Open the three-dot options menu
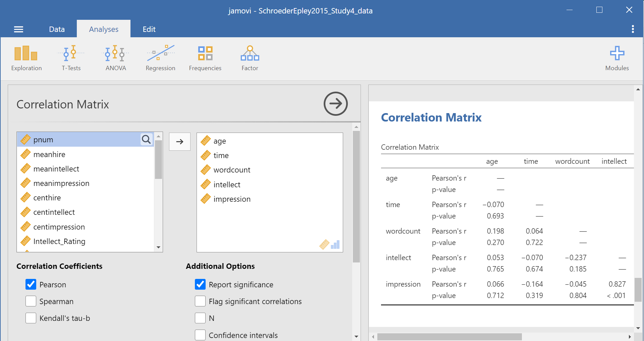The height and width of the screenshot is (341, 644). pyautogui.click(x=633, y=29)
